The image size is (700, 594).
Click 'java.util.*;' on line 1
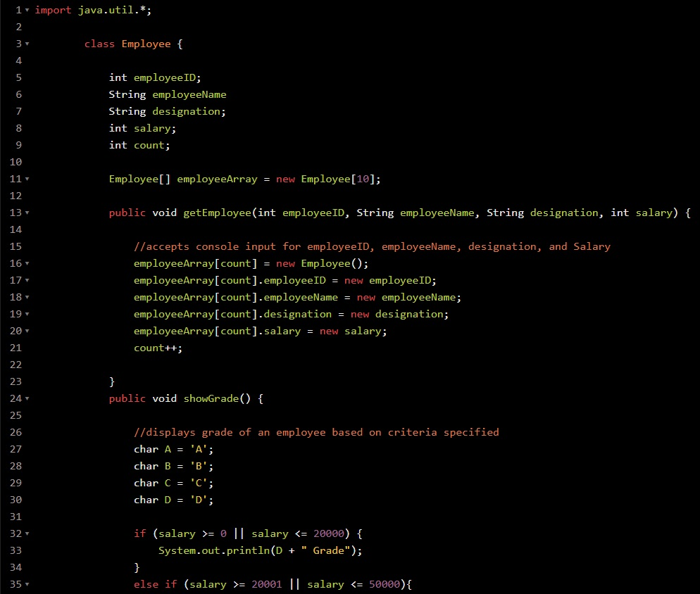(115, 11)
